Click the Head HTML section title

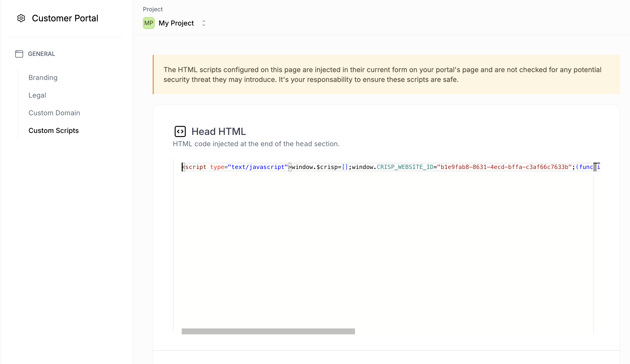pyautogui.click(x=218, y=131)
